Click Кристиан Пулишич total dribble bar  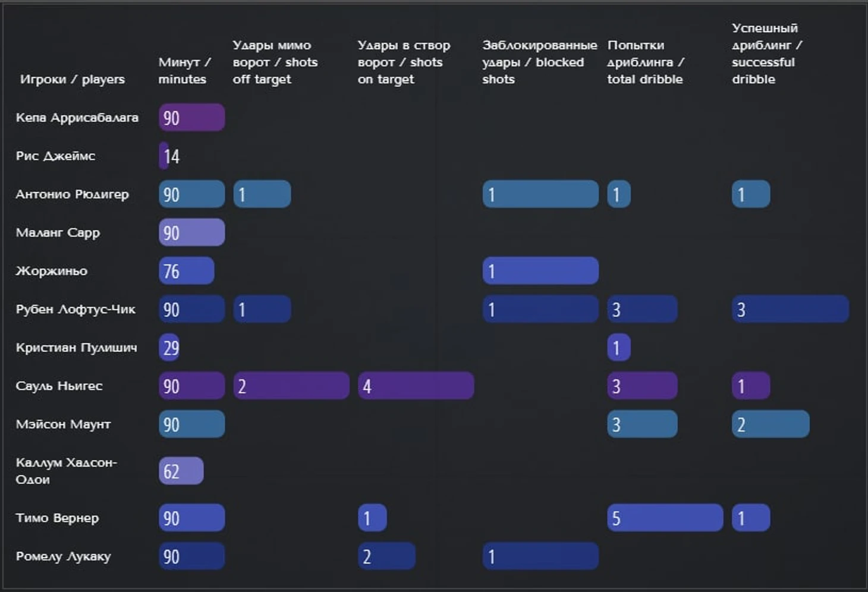click(x=618, y=348)
